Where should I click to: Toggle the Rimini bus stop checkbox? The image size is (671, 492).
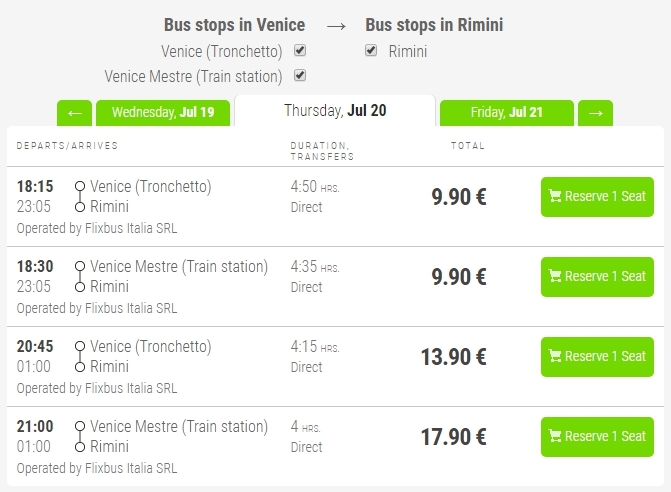(371, 50)
